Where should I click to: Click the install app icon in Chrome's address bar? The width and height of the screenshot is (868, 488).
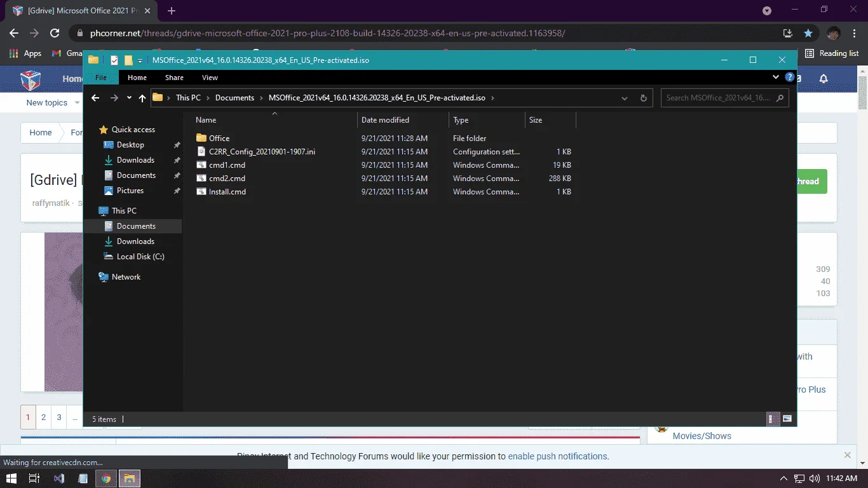tap(788, 33)
